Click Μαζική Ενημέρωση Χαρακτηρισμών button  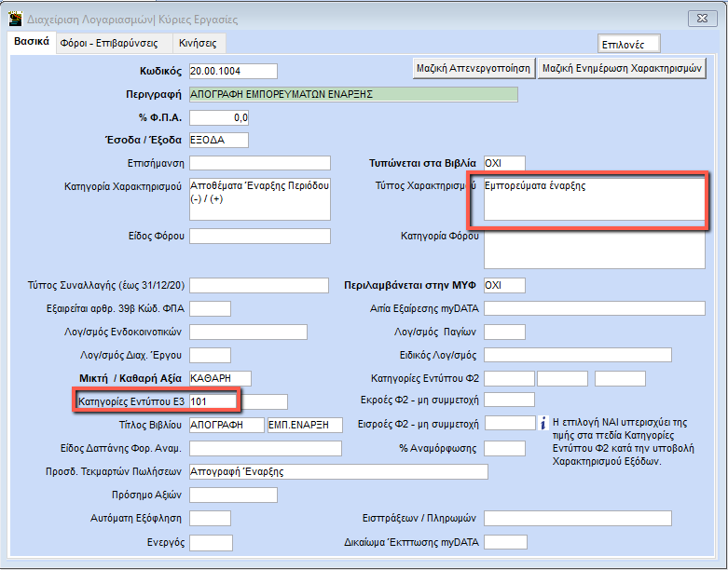(x=622, y=69)
